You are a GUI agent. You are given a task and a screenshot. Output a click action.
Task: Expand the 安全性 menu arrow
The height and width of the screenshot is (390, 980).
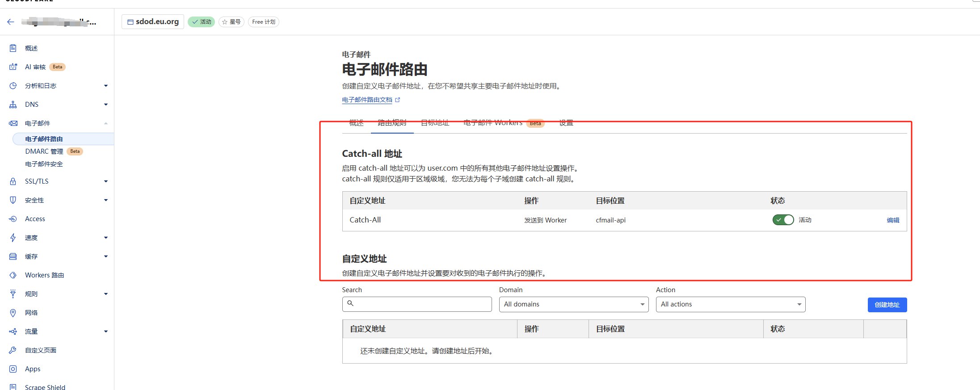[106, 200]
